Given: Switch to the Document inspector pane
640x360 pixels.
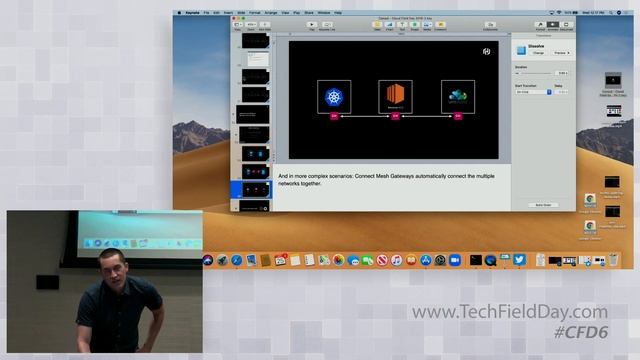Looking at the screenshot, I should click(x=566, y=24).
